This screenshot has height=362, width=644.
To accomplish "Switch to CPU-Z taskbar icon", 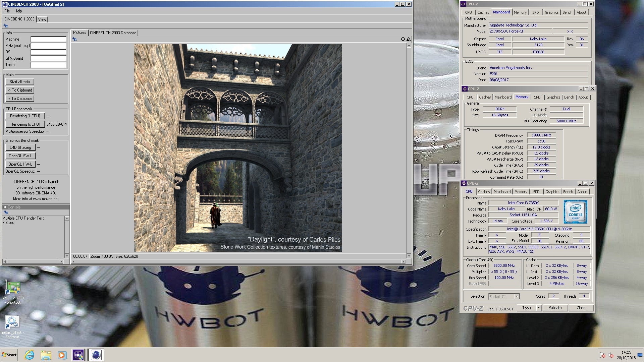I will [x=78, y=355].
